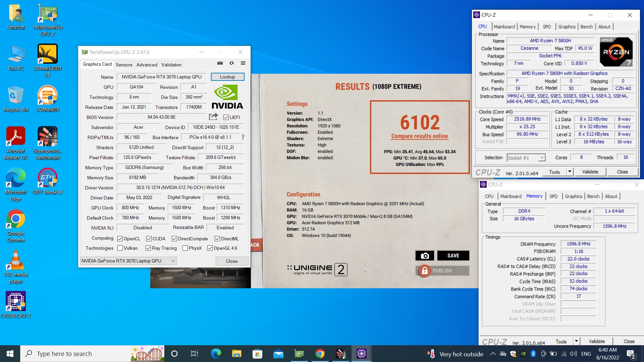The image size is (644, 362).
Task: Click the Windows Start button
Action: [x=10, y=354]
